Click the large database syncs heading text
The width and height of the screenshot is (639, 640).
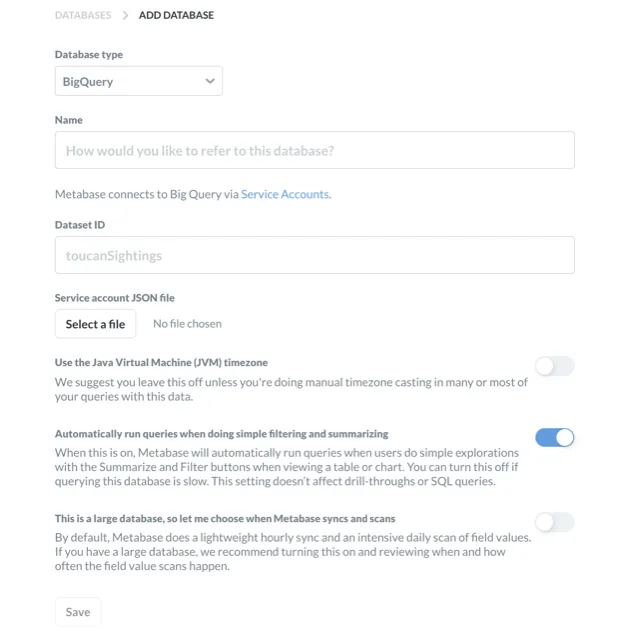pos(225,519)
